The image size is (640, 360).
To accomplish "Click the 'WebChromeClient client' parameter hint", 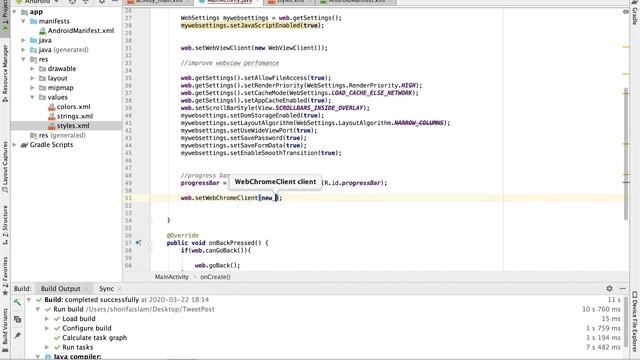I will tap(275, 182).
